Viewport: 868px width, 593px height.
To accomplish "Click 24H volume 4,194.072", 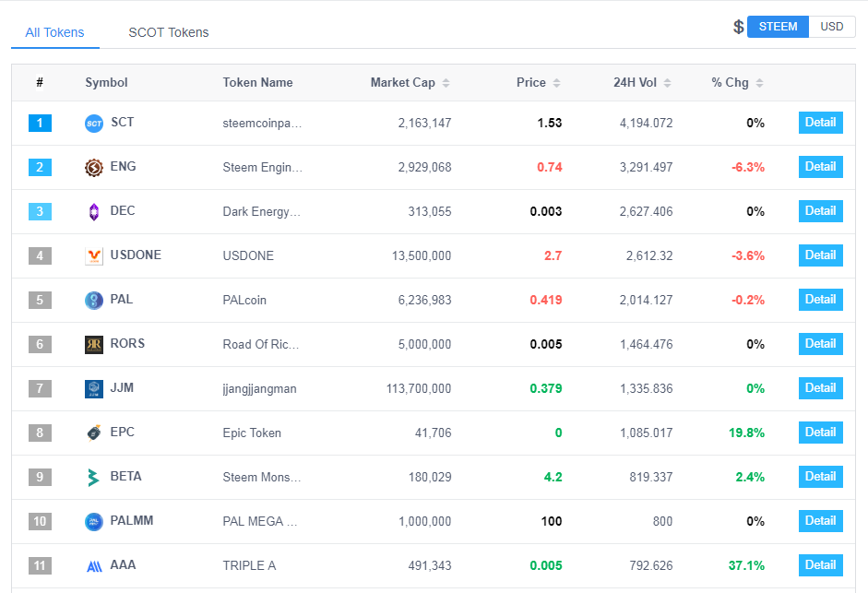I will point(646,123).
